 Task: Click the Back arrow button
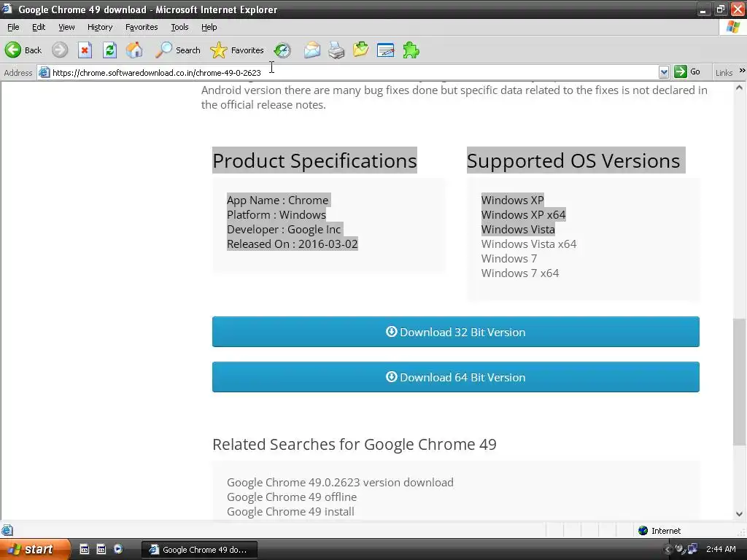[x=23, y=50]
